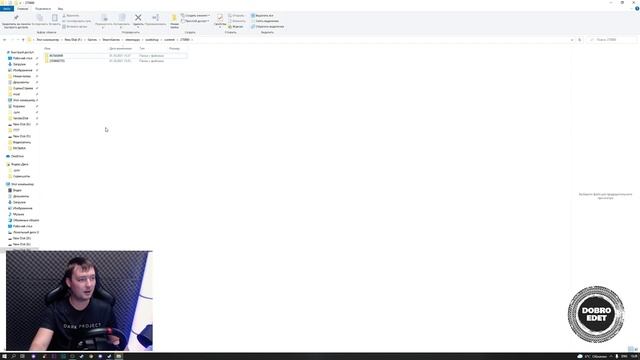
Task: Click the Копировать в (Copy to) icon
Action: click(x=122, y=17)
